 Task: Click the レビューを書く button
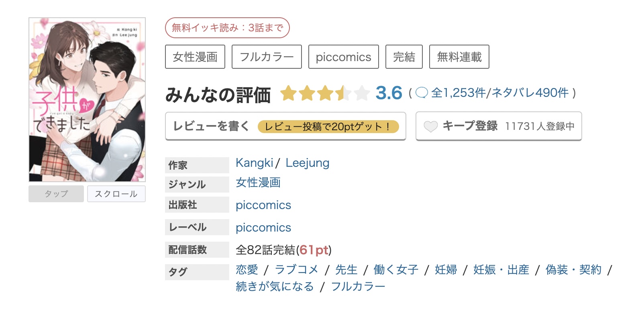[x=212, y=126]
